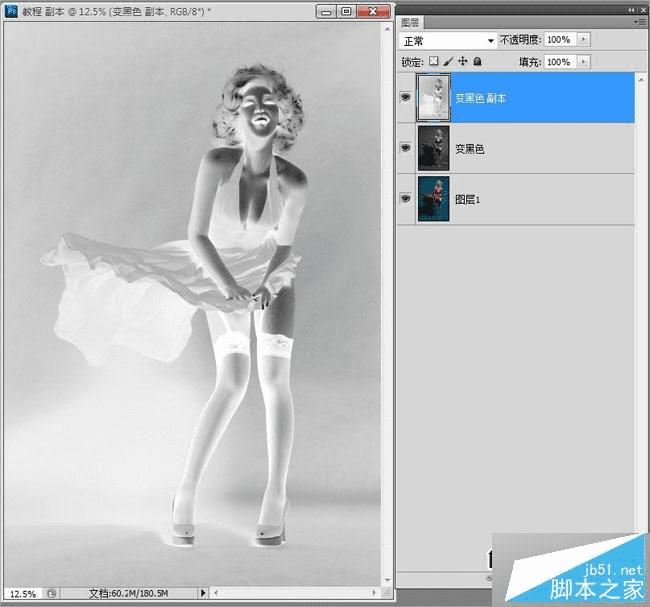Open the blend mode 正常 dropdown

click(x=448, y=41)
